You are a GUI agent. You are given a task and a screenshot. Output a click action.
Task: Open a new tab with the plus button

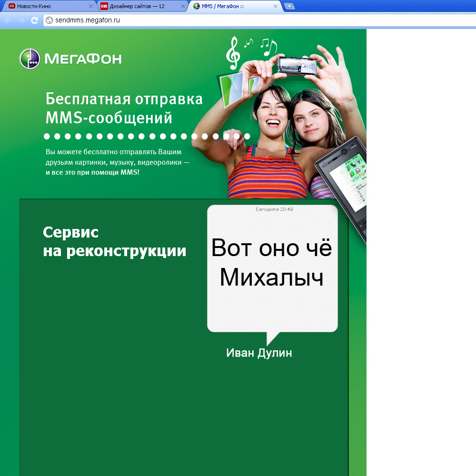[x=289, y=6]
